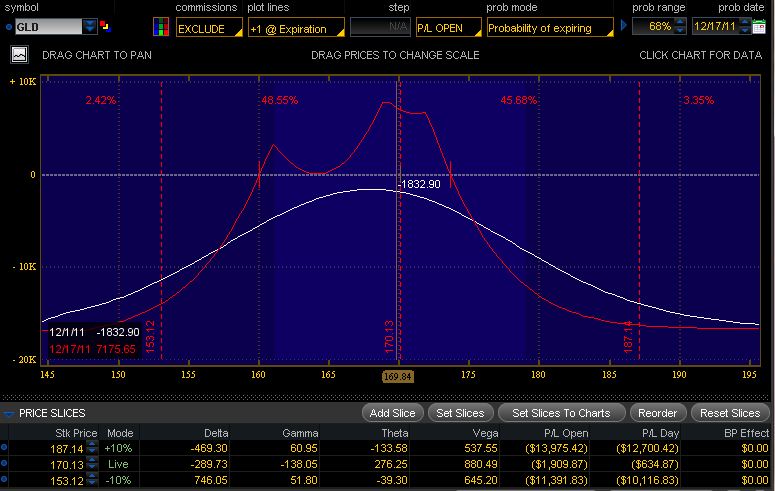775x491 pixels.
Task: Click the P/L Open column header
Action: (x=566, y=433)
